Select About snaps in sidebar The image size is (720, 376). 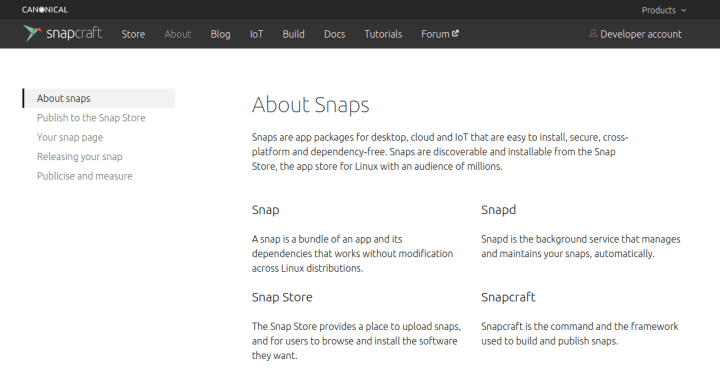[x=99, y=98]
